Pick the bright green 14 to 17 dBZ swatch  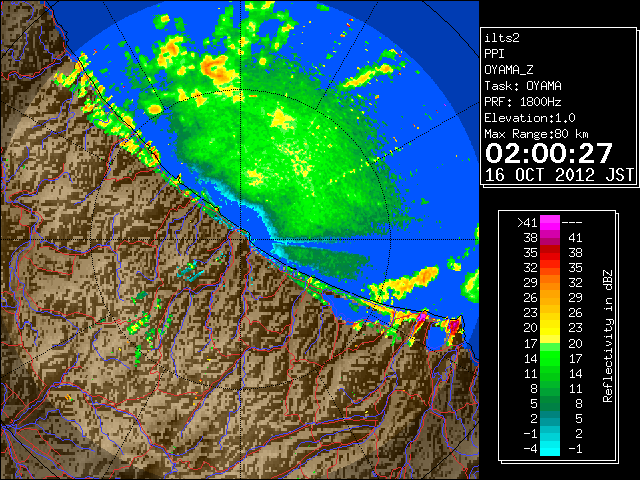tap(550, 358)
